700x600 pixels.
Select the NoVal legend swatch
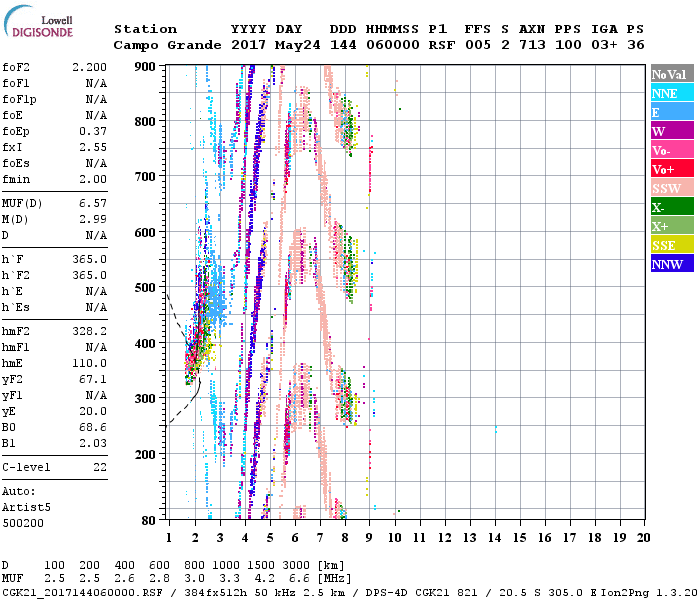[x=669, y=74]
